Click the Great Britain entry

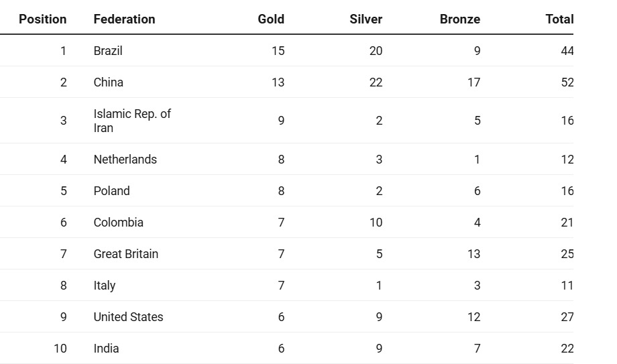click(x=126, y=254)
